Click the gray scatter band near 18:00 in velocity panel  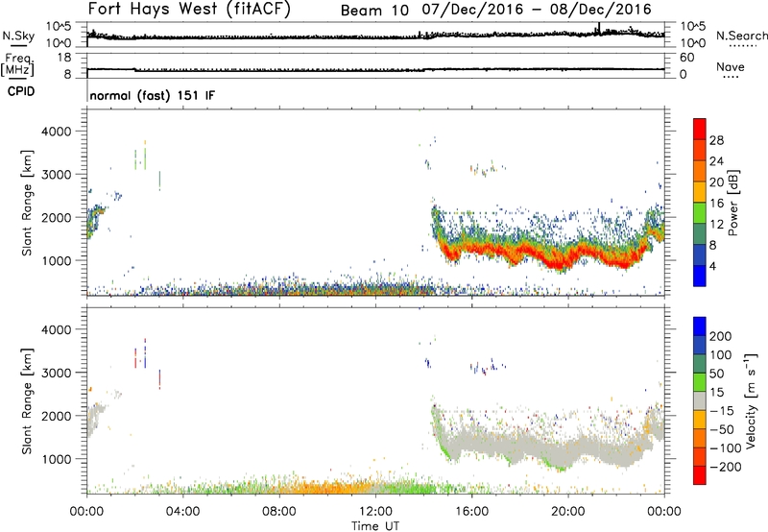click(x=520, y=445)
